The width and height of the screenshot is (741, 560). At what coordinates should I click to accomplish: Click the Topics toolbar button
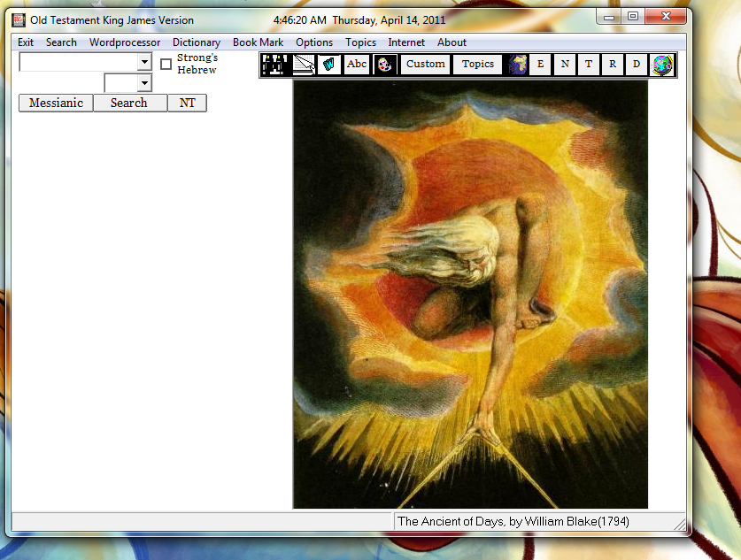[x=478, y=65]
